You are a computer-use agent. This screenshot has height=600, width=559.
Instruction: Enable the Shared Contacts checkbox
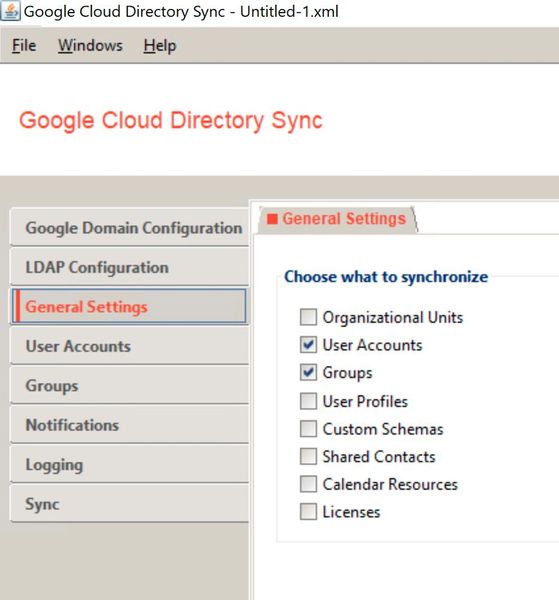(x=308, y=456)
